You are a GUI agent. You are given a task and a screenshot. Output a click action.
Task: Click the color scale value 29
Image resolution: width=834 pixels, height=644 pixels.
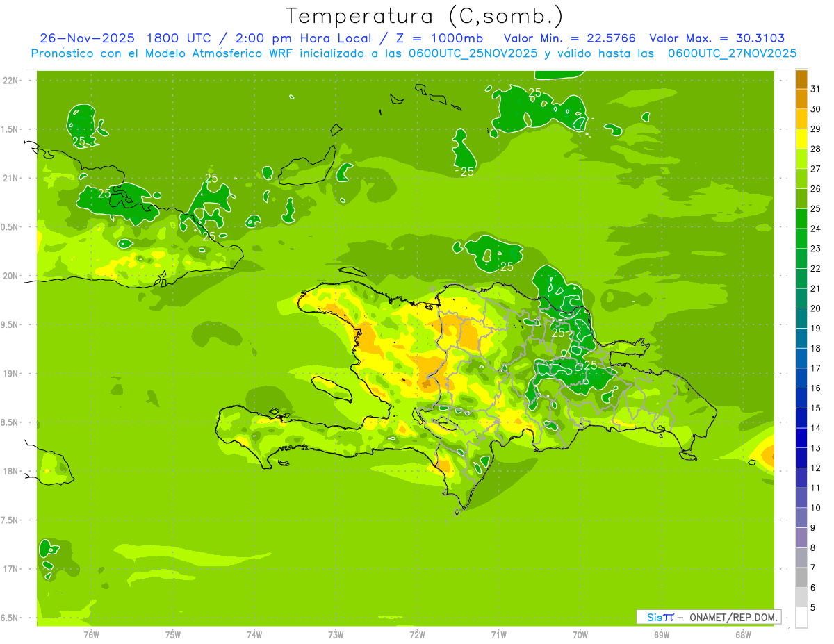[816, 129]
